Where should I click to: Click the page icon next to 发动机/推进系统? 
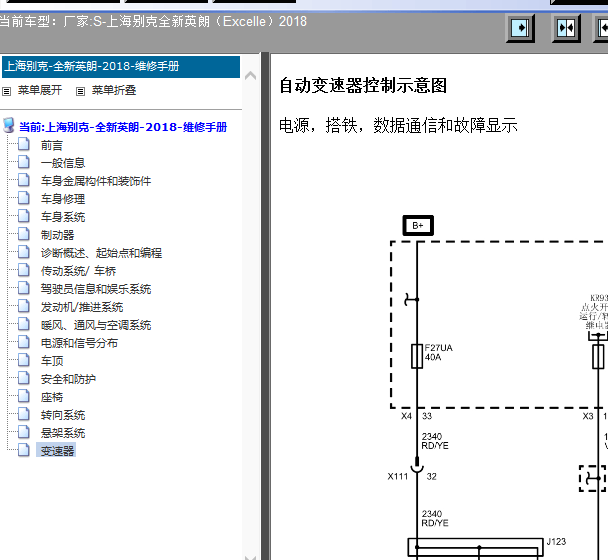click(x=24, y=306)
